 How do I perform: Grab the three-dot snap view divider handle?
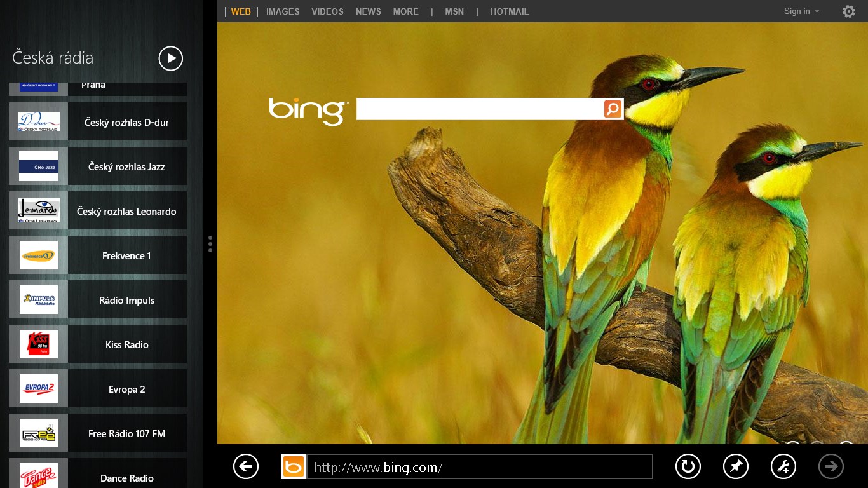pyautogui.click(x=210, y=244)
